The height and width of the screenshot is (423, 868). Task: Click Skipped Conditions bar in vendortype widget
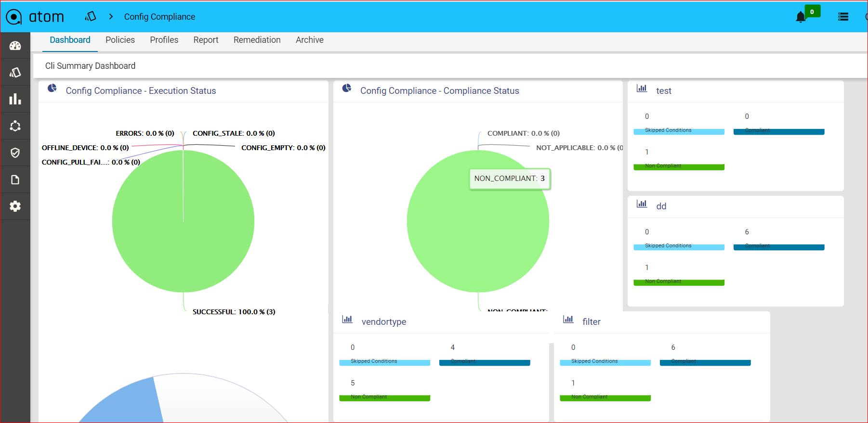coord(384,362)
